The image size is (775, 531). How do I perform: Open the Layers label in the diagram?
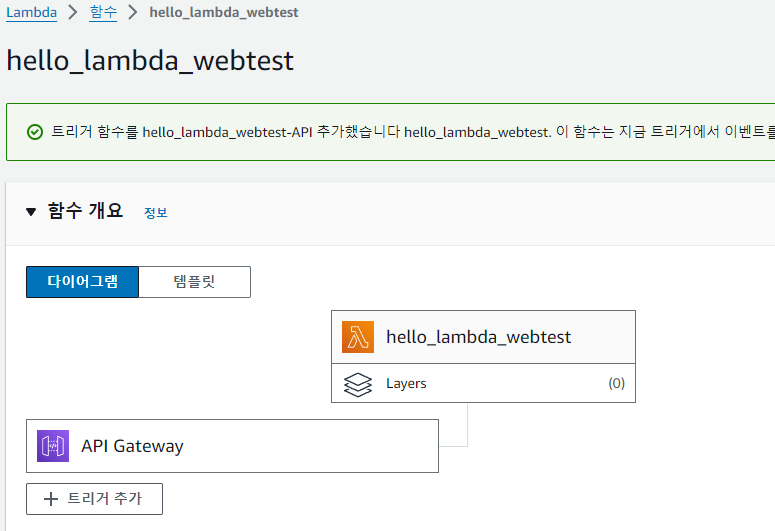coord(406,384)
